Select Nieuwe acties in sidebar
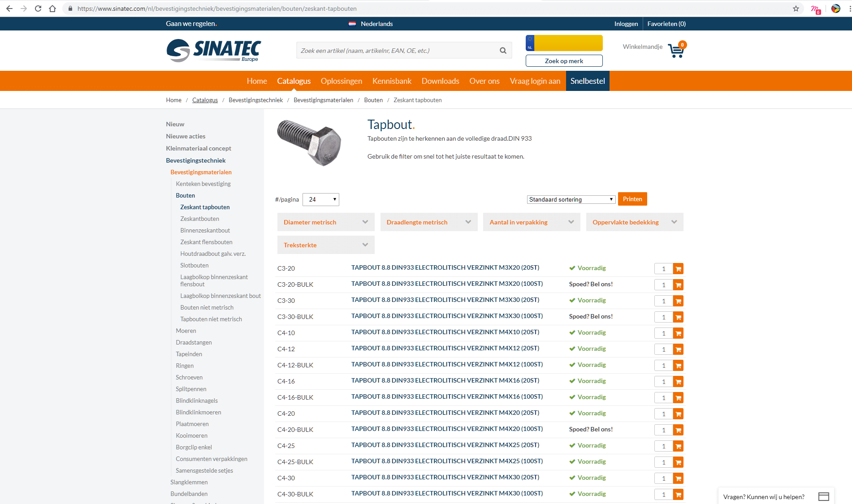The height and width of the screenshot is (504, 852). (x=186, y=136)
